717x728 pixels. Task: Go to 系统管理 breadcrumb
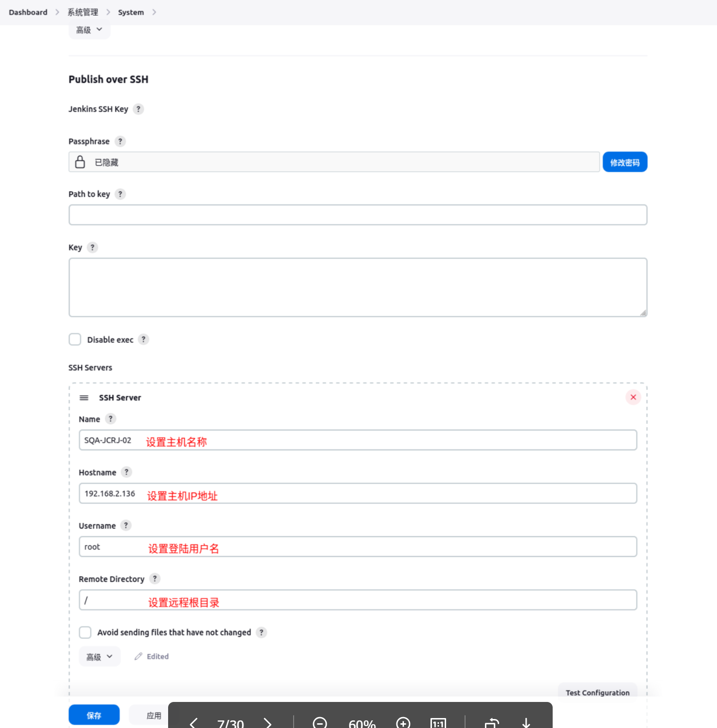tap(83, 12)
